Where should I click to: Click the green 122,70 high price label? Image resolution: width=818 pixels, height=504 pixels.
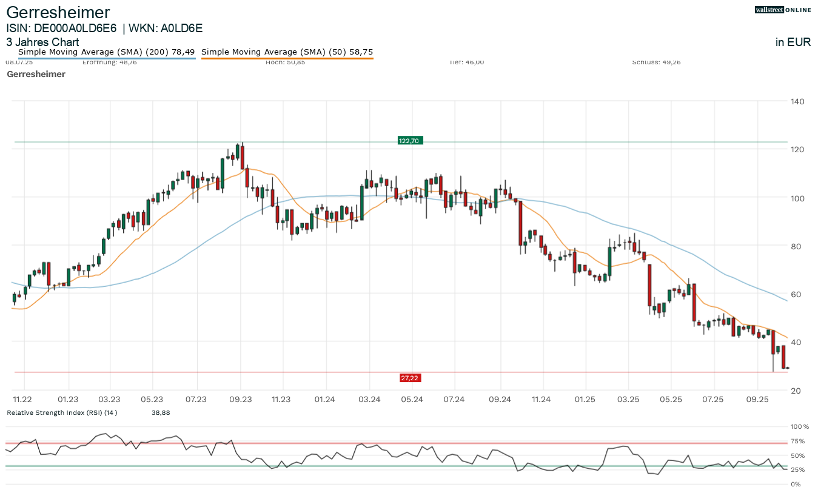(409, 141)
